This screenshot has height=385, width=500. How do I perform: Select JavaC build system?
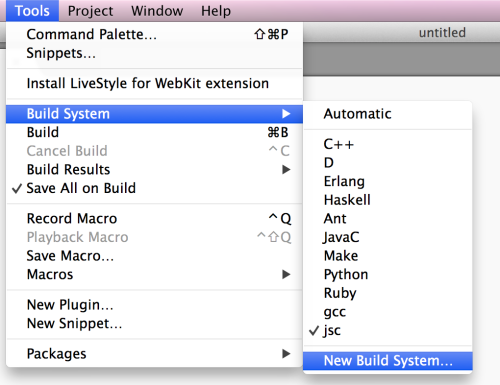(388, 237)
